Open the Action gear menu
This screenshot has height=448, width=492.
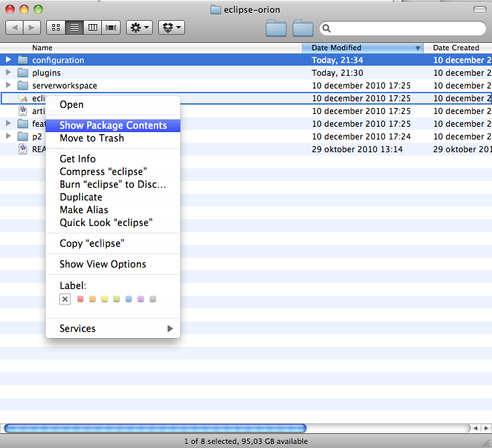(x=139, y=27)
